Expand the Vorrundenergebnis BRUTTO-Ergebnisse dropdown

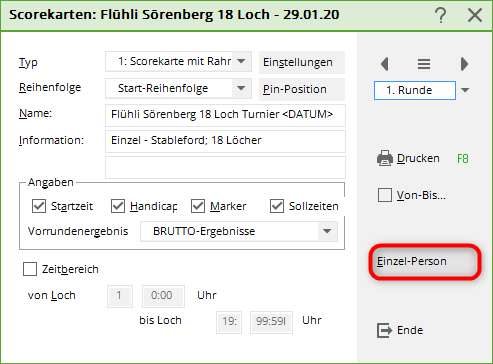click(x=327, y=231)
